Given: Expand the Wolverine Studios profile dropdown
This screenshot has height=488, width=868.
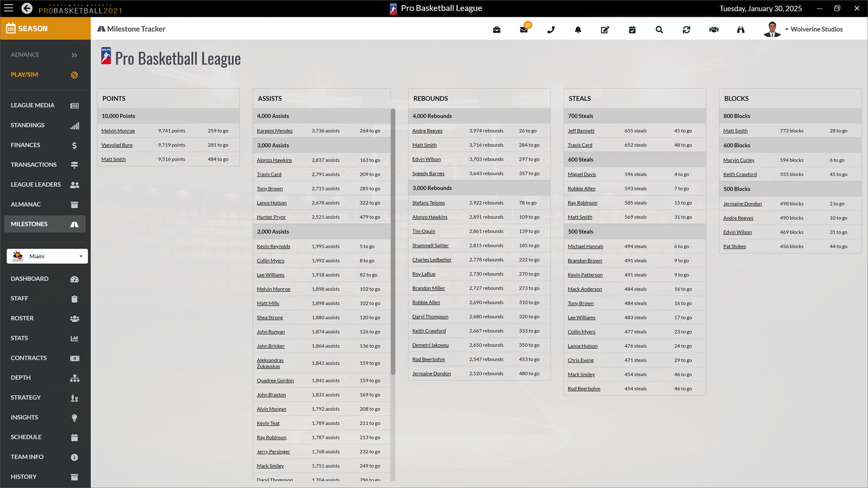Looking at the screenshot, I should coord(814,29).
